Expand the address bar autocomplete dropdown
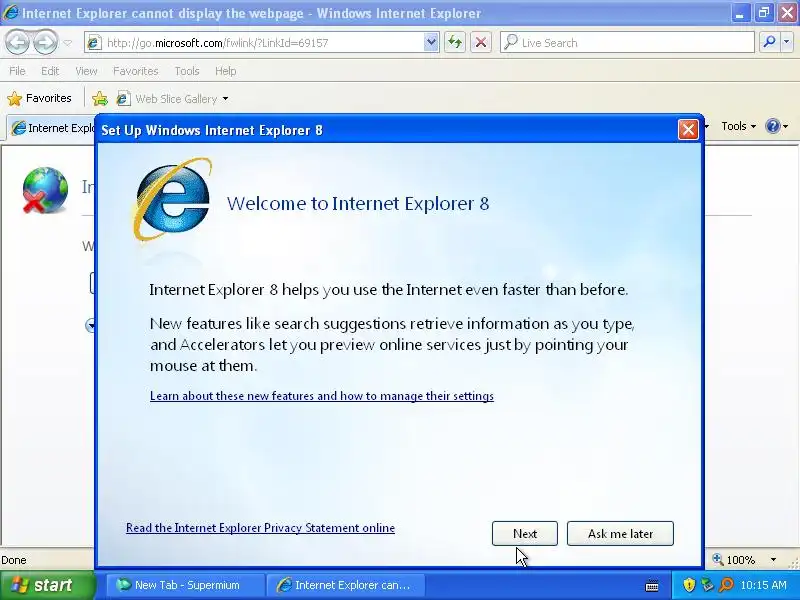 (x=431, y=42)
